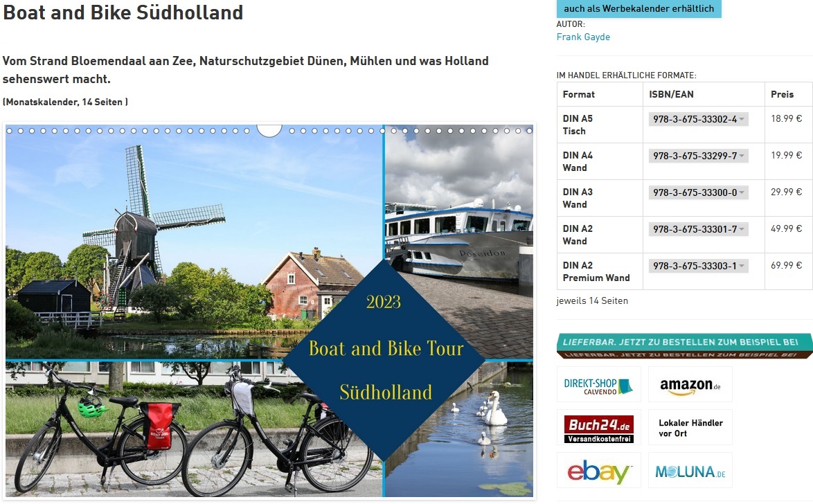This screenshot has height=504, width=813.
Task: Select the DIN A2 Premium Wand format
Action: coord(596,271)
